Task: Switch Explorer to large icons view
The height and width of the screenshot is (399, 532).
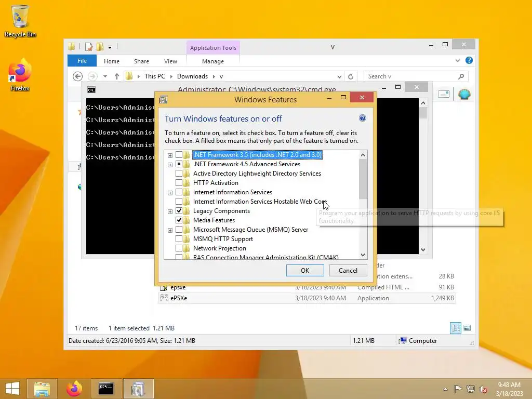Action: (467, 328)
